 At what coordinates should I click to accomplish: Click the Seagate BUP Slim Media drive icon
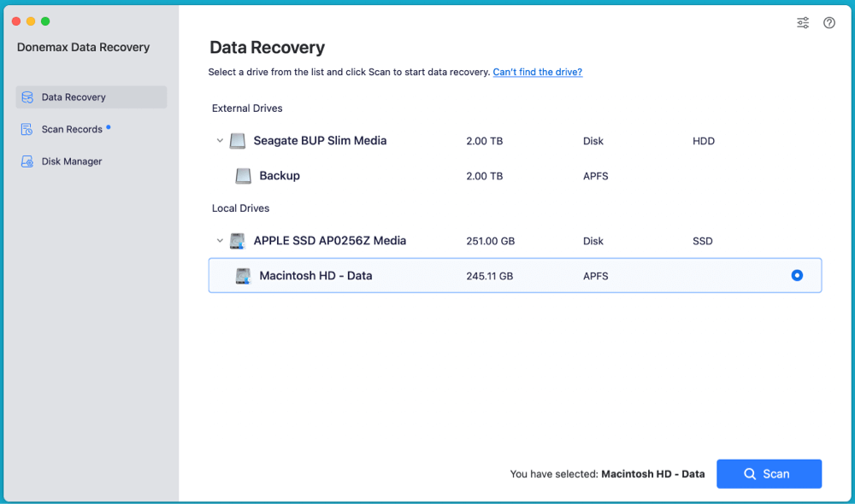[x=237, y=140]
